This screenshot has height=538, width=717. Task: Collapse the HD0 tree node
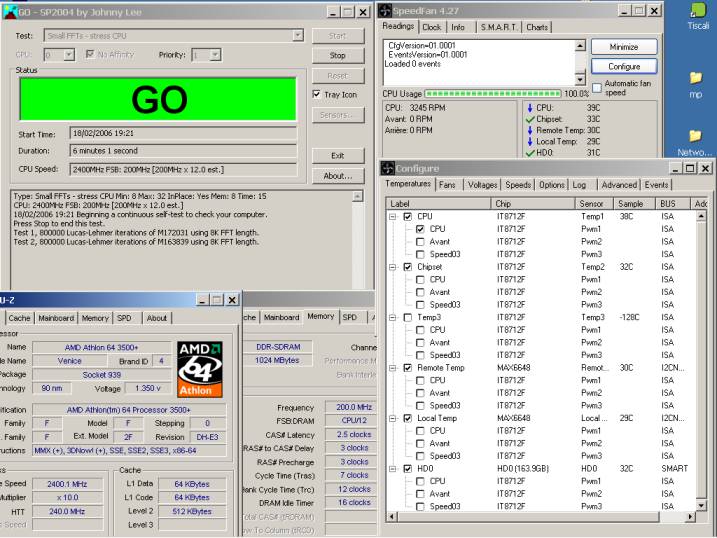[x=393, y=469]
